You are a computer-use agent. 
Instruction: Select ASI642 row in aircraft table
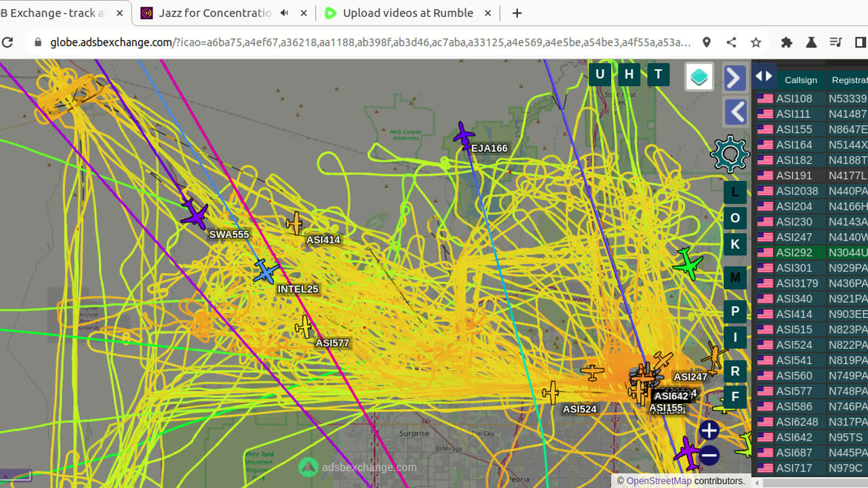(x=812, y=437)
